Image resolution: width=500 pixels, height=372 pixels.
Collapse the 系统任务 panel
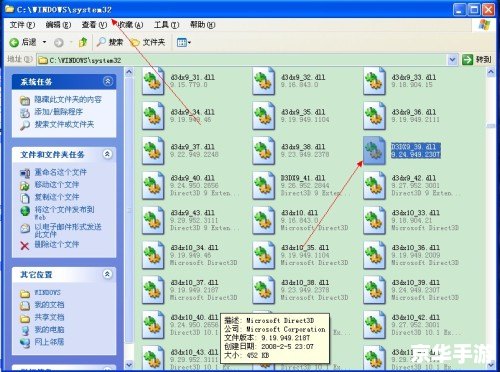pyautogui.click(x=108, y=81)
